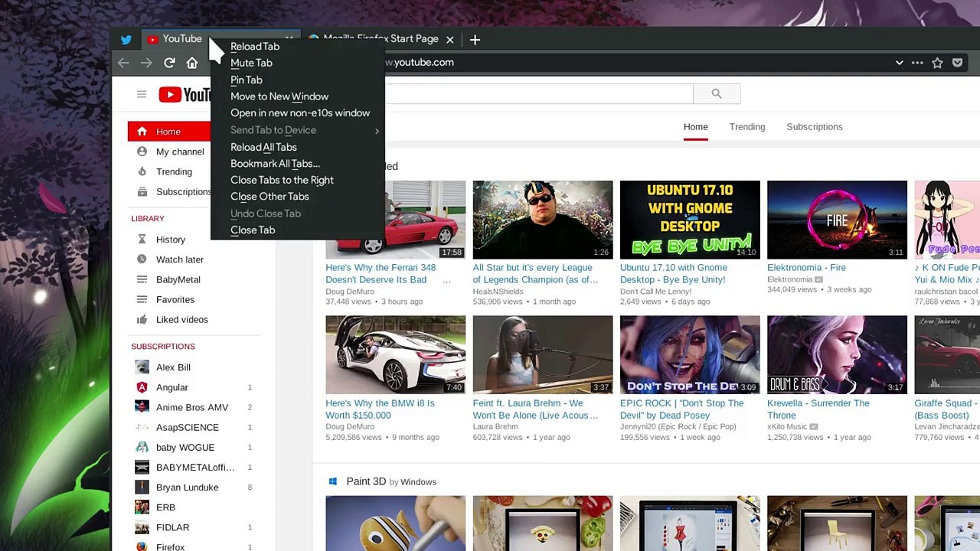Open the AsapSCIENCE channel
Screen dimensions: 980x551
[x=188, y=427]
